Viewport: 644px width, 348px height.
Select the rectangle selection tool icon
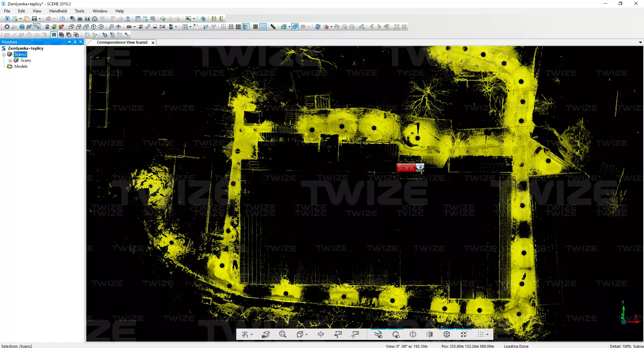(7, 35)
